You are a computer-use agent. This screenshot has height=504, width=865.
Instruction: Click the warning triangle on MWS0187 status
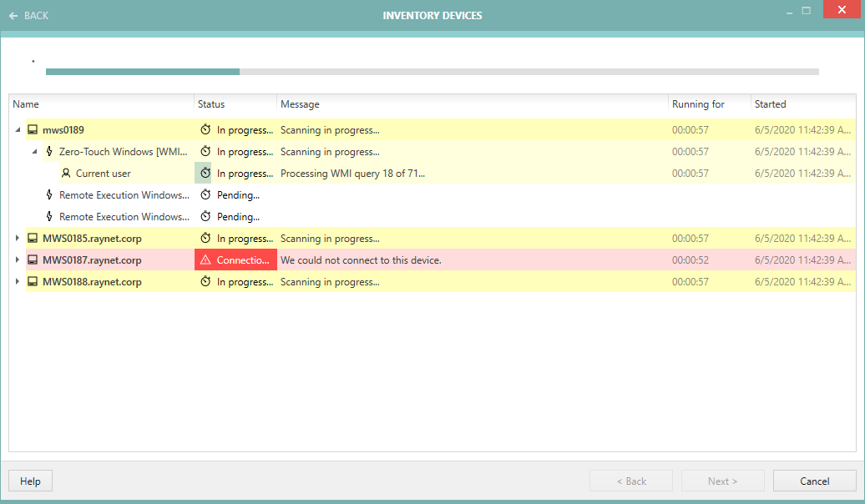[x=205, y=260]
